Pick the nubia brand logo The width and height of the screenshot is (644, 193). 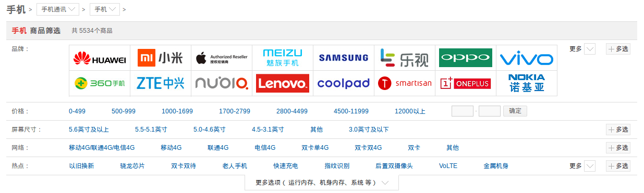222,83
